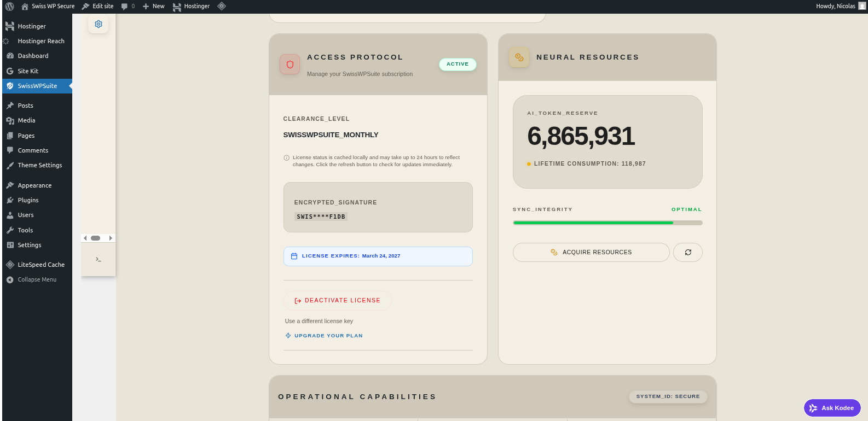Go to Theme Settings in the sidebar
This screenshot has width=868, height=421.
39,165
